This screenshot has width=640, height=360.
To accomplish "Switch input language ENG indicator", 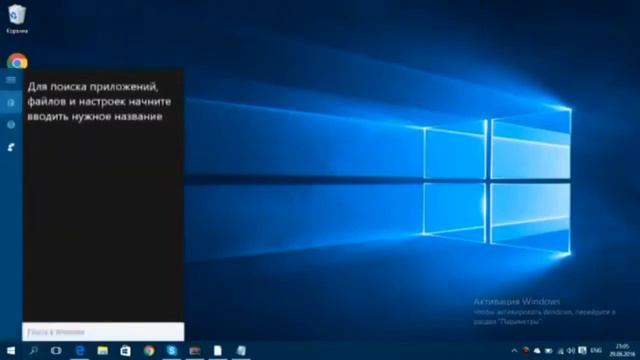I will [x=596, y=351].
